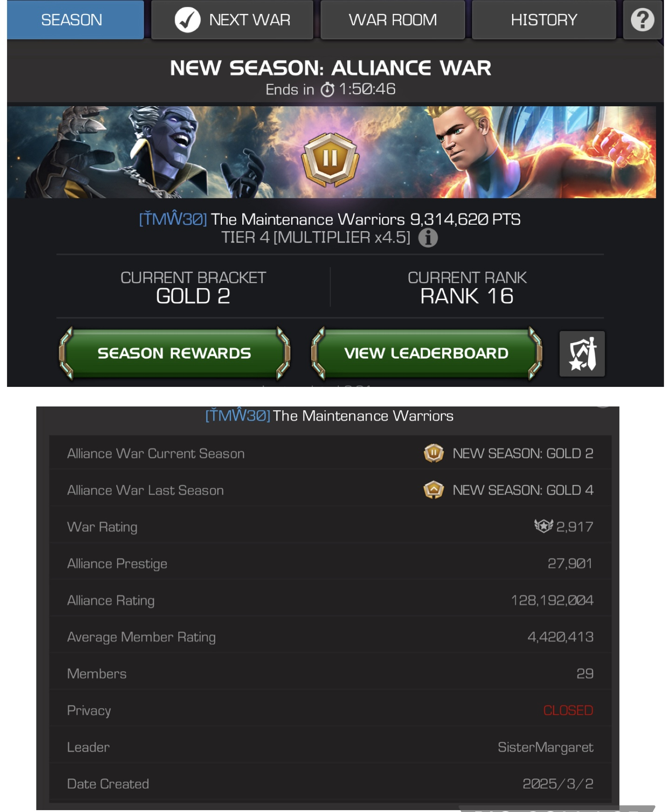Click the Gold 2 current season badge icon
The height and width of the screenshot is (812, 671).
pyautogui.click(x=433, y=453)
